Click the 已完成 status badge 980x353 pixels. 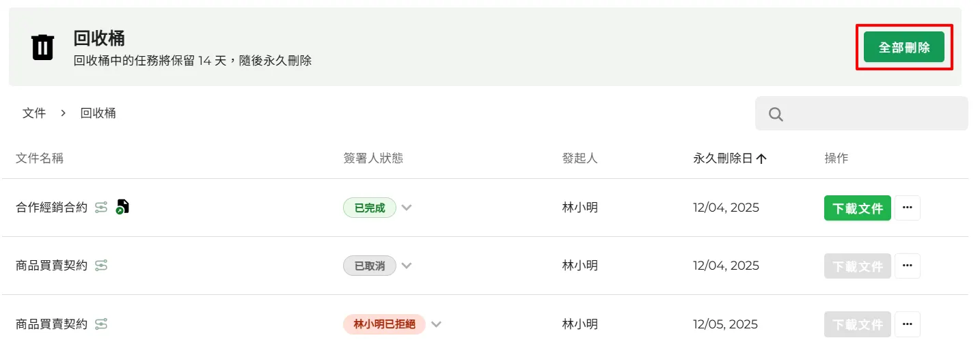[x=370, y=208]
